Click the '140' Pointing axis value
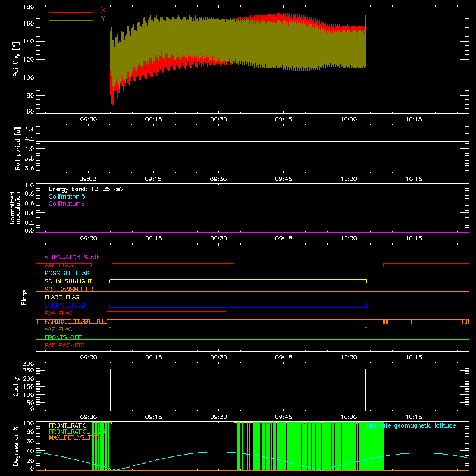Viewport: 476px width, 476px height. click(29, 41)
